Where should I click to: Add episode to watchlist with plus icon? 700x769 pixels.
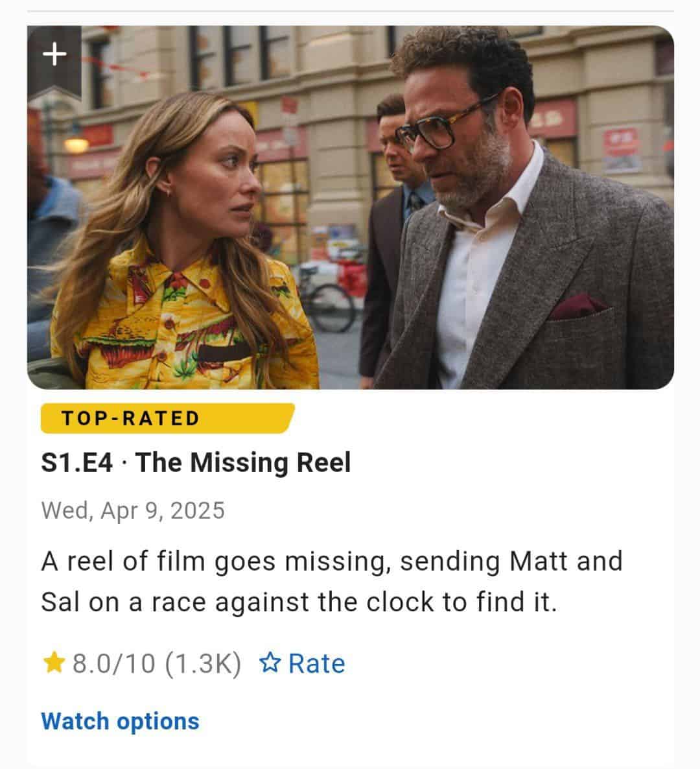pyautogui.click(x=54, y=53)
